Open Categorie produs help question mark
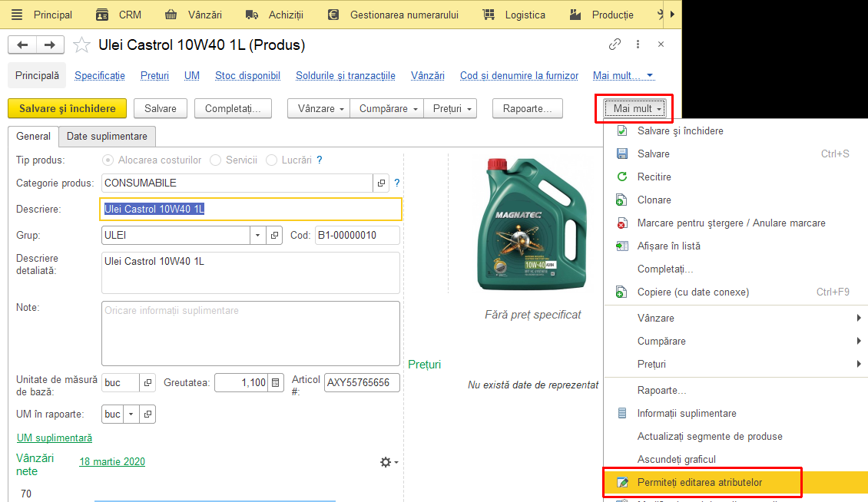 [x=397, y=183]
